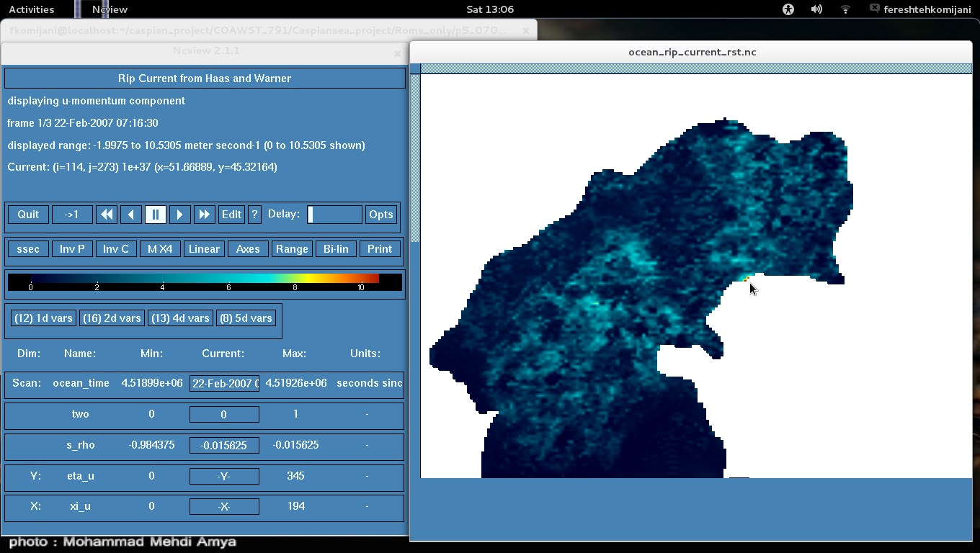Open accessibility icon in top bar
Viewport: 980px width, 553px height.
(x=788, y=9)
